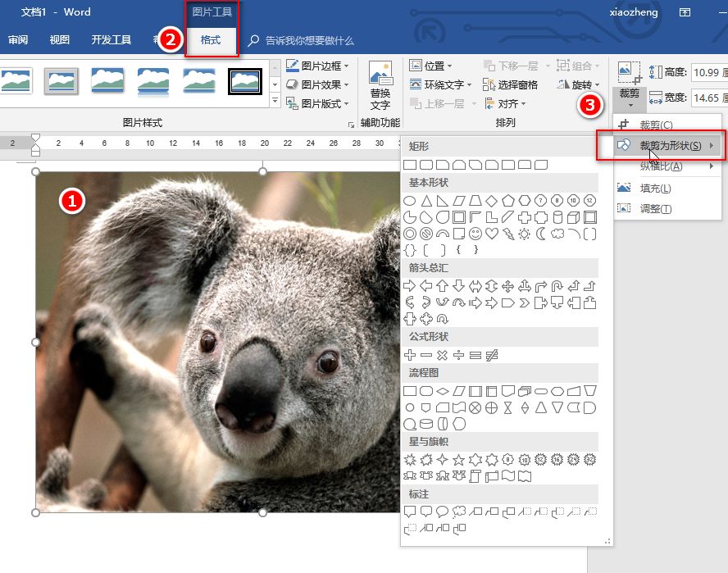This screenshot has height=573, width=728.
Task: Select 填充(L) in the crop menu
Action: (x=655, y=189)
